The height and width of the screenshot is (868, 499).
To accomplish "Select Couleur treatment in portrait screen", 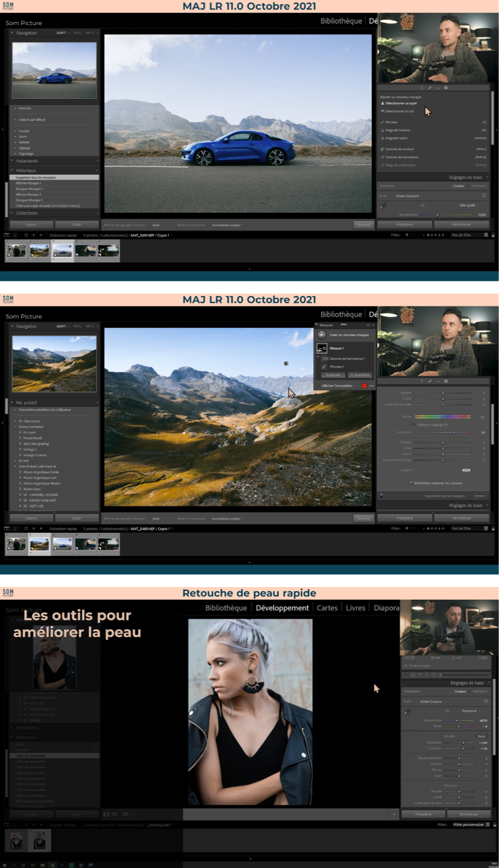I will click(460, 691).
